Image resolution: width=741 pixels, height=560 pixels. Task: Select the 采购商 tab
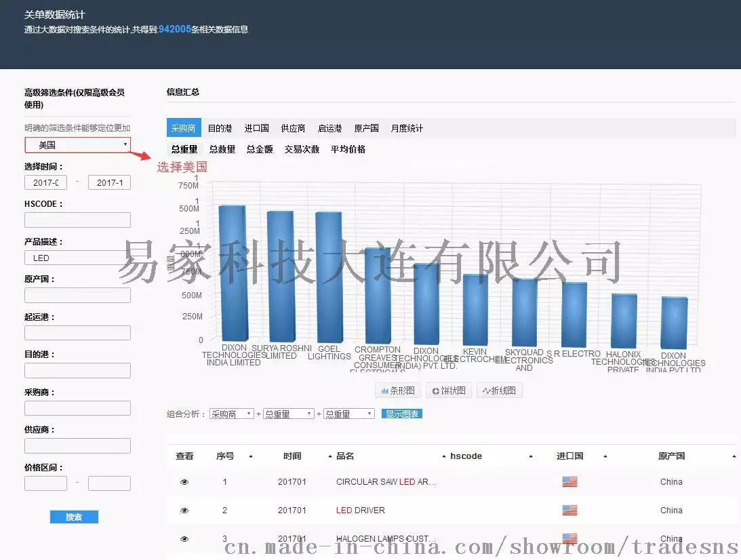point(184,128)
